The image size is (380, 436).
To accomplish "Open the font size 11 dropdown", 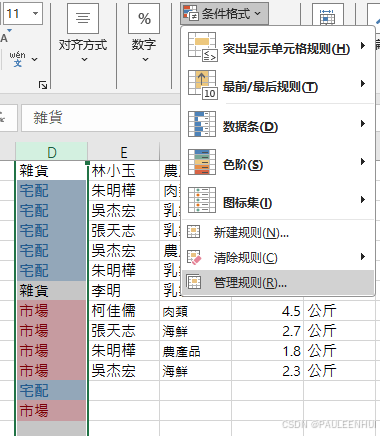I will click(x=35, y=14).
